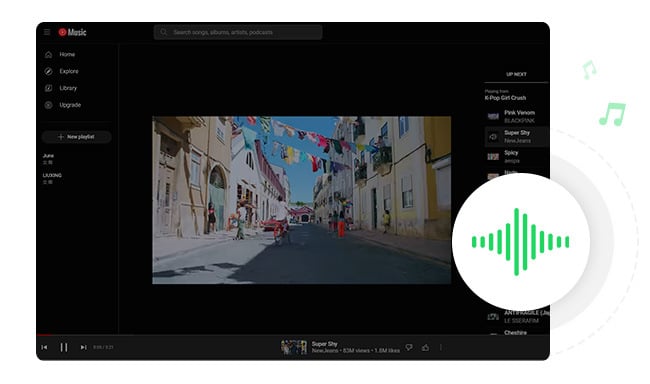Skip to the next track
Image resolution: width=650 pixels, height=384 pixels.
[x=83, y=348]
